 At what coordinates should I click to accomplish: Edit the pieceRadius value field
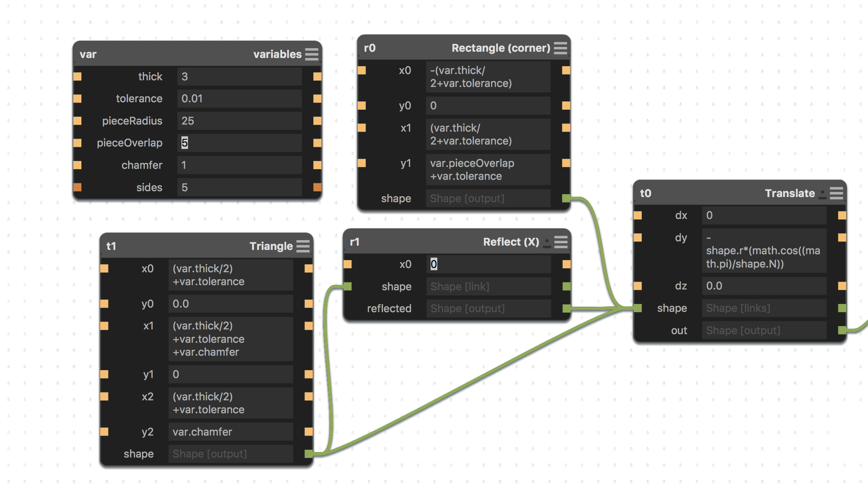[239, 121]
